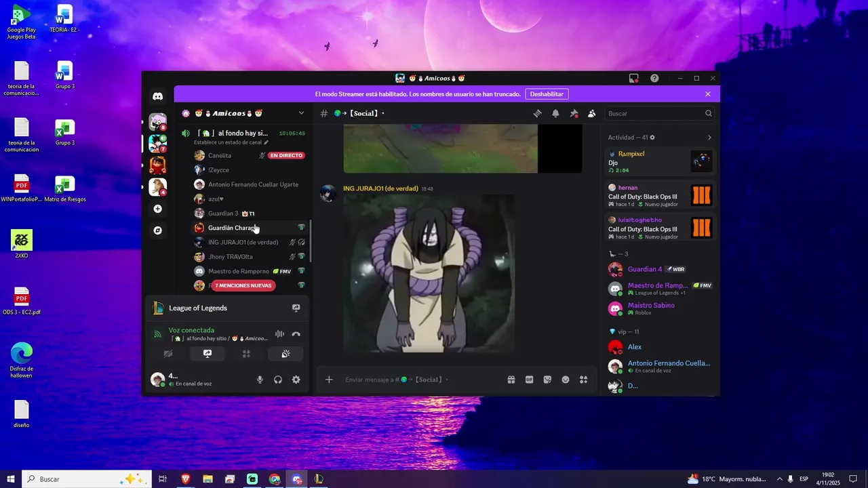Toggle camera on in voice panel
Viewport: 868px width, 488px height.
pyautogui.click(x=168, y=354)
